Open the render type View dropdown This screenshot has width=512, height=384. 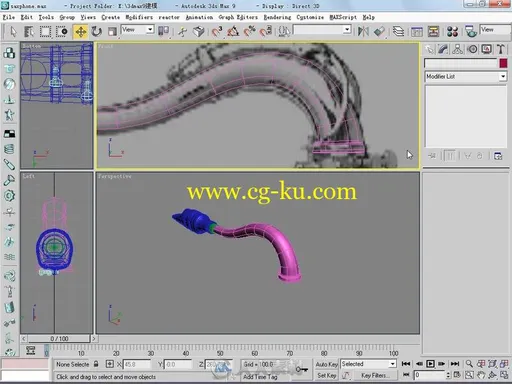click(x=495, y=30)
